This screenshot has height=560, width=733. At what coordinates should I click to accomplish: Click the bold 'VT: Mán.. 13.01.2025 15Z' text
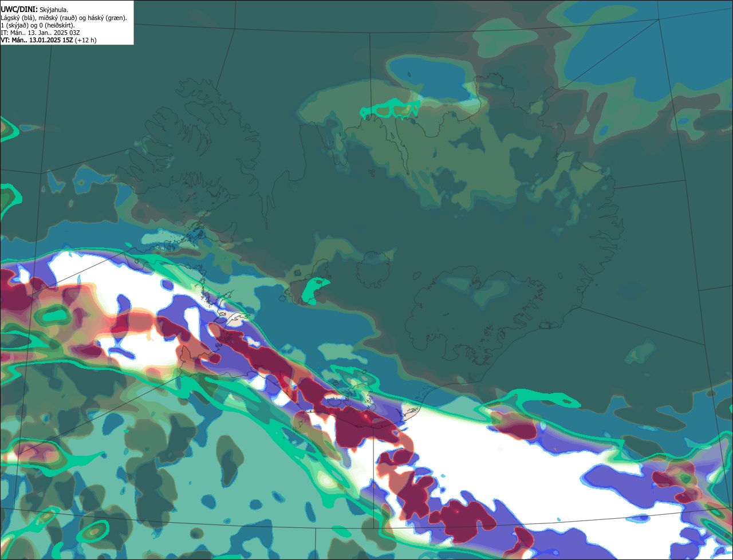(37, 40)
